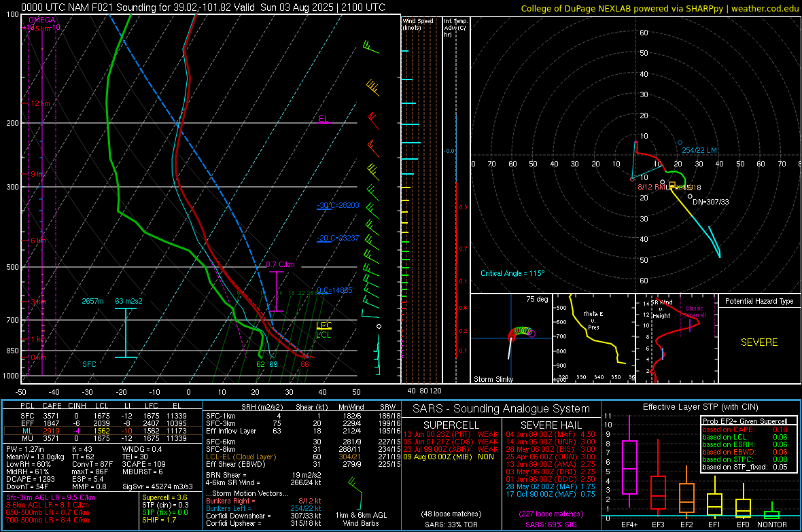This screenshot has width=802, height=532.
Task: Click the SigSvr = 45274 m3/s3 value
Action: (158, 486)
